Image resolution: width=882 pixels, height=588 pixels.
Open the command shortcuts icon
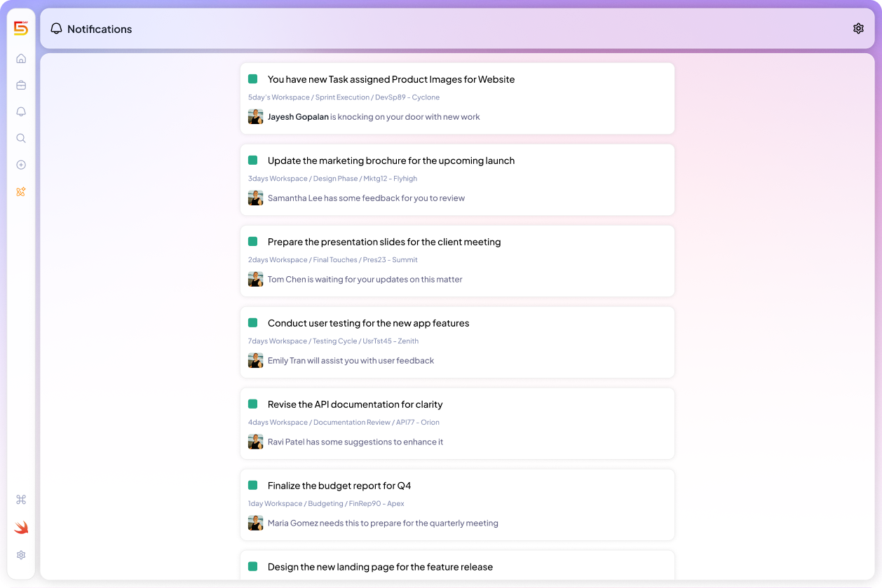pyautogui.click(x=21, y=500)
